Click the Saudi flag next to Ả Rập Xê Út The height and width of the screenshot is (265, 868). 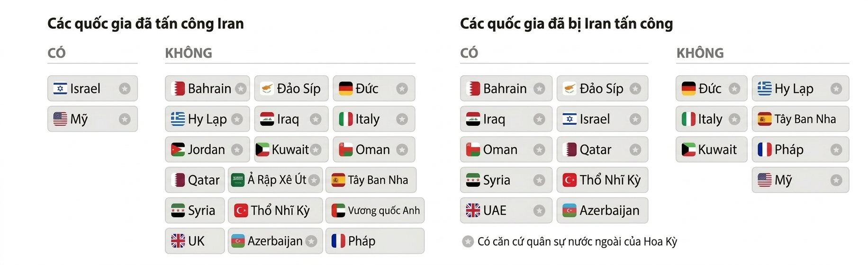[238, 180]
